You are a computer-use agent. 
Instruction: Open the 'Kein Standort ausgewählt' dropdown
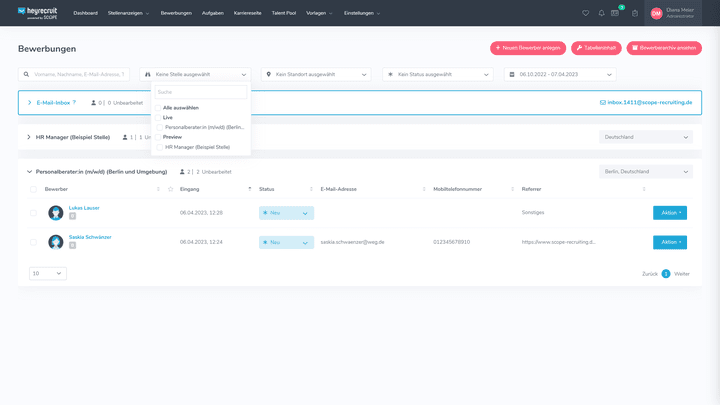tap(315, 74)
